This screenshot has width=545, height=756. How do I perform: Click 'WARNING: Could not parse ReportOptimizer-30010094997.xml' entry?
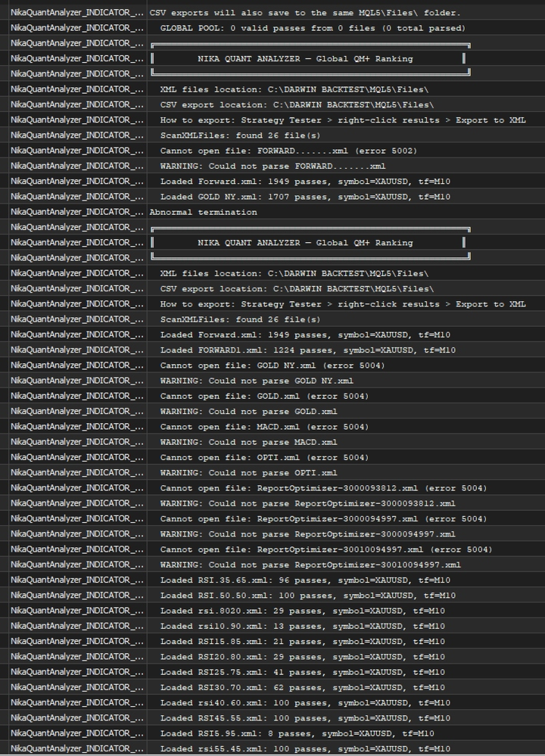272,565
